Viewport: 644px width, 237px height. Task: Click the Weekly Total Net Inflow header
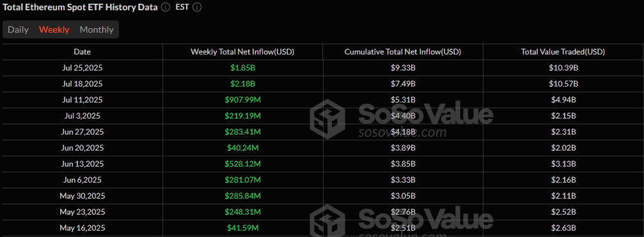(x=242, y=52)
